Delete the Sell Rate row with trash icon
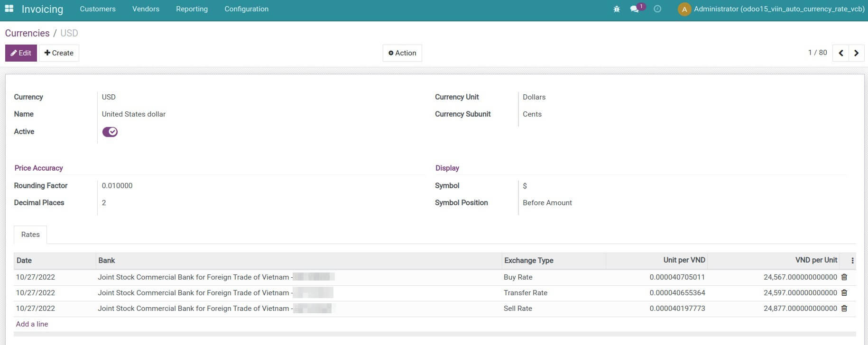868x345 pixels. pyautogui.click(x=844, y=309)
